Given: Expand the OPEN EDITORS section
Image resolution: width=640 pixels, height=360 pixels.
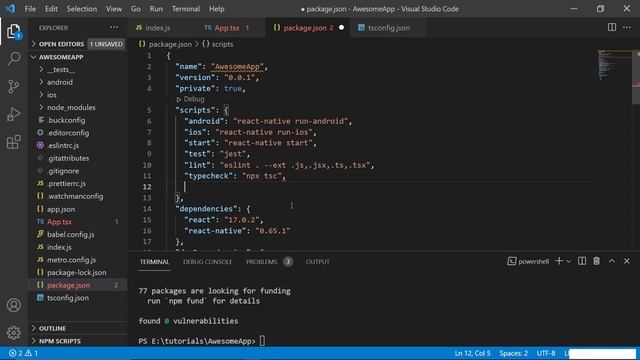Looking at the screenshot, I should (x=78, y=44).
